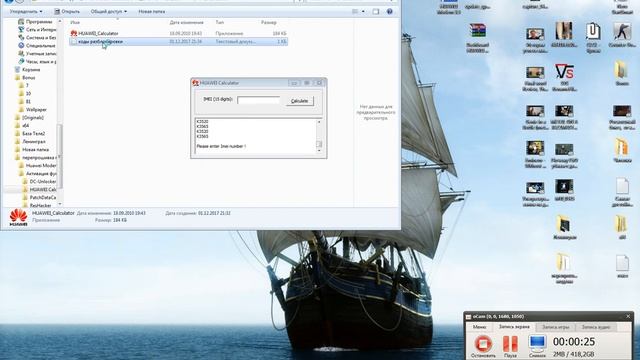The height and width of the screenshot is (360, 640).
Task: Sort by 'Тип' column header
Action: (219, 22)
